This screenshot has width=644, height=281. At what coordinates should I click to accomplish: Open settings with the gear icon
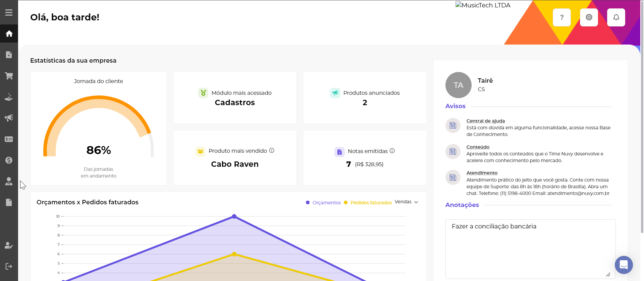589,17
